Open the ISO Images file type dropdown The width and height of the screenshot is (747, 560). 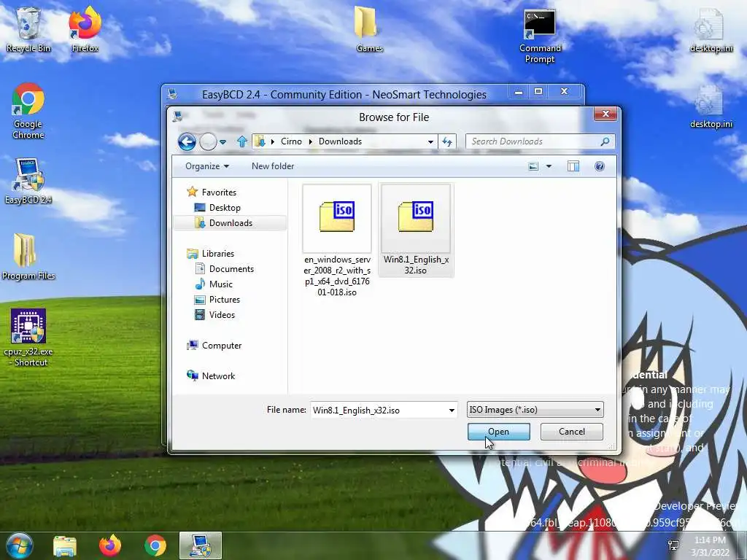(x=535, y=410)
